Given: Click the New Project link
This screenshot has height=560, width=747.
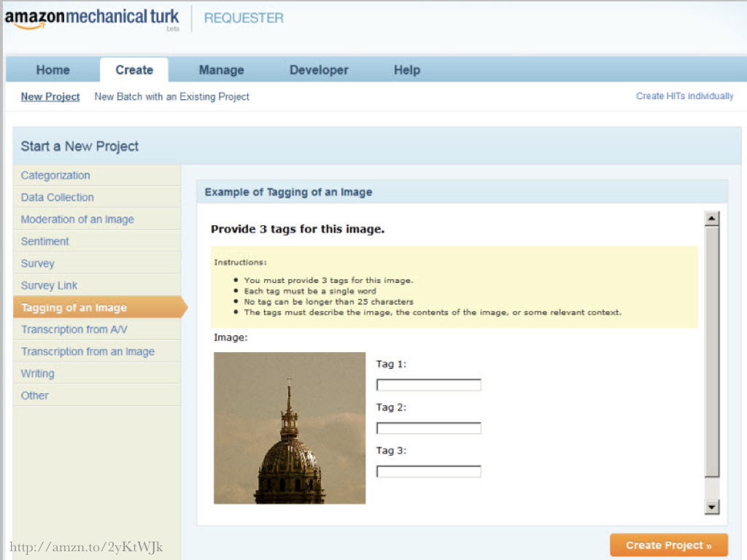Looking at the screenshot, I should 50,97.
